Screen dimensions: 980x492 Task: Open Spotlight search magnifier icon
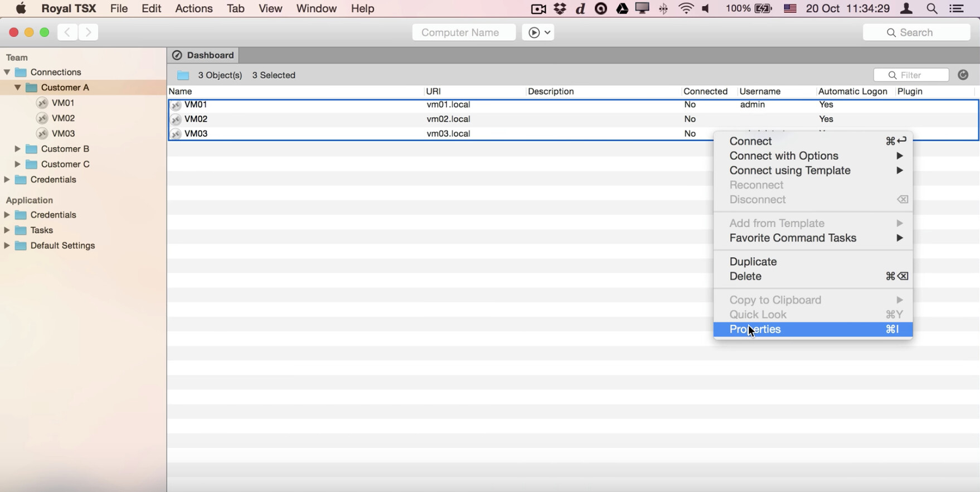[x=932, y=8]
